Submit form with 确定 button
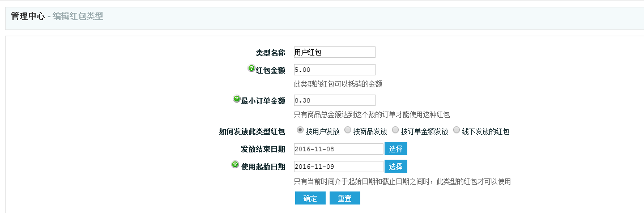 [310, 198]
